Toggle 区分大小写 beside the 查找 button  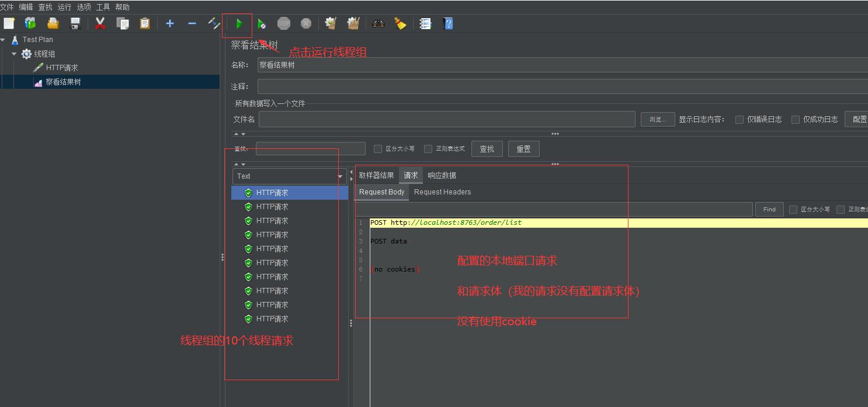pos(378,149)
